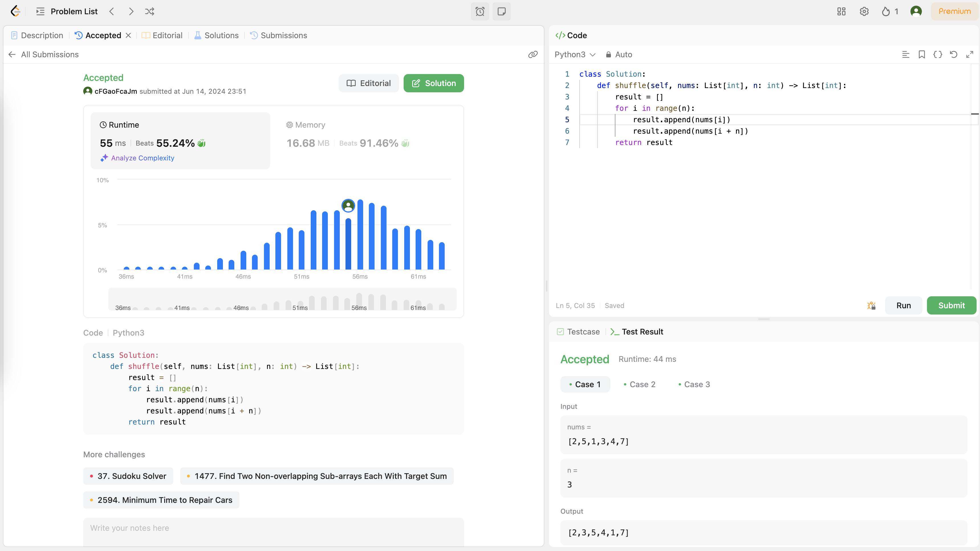The width and height of the screenshot is (980, 551).
Task: Go to next problem chevron
Action: [131, 11]
